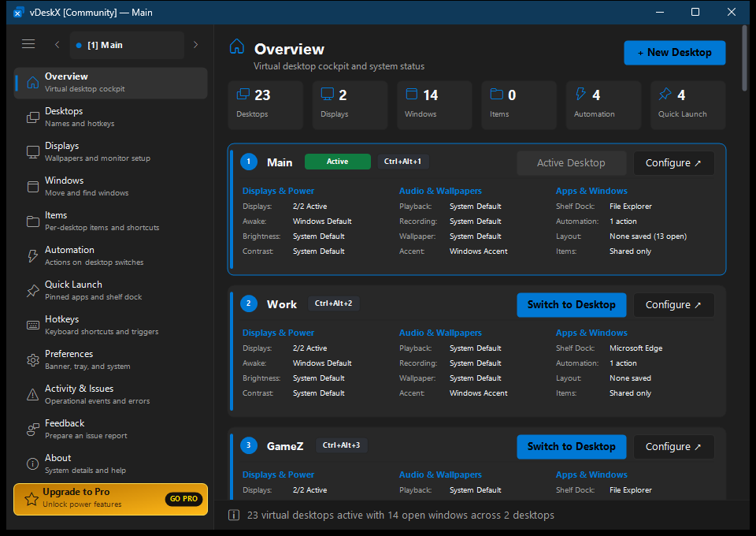Click the + New Desktop button
The width and height of the screenshot is (756, 536).
point(675,53)
